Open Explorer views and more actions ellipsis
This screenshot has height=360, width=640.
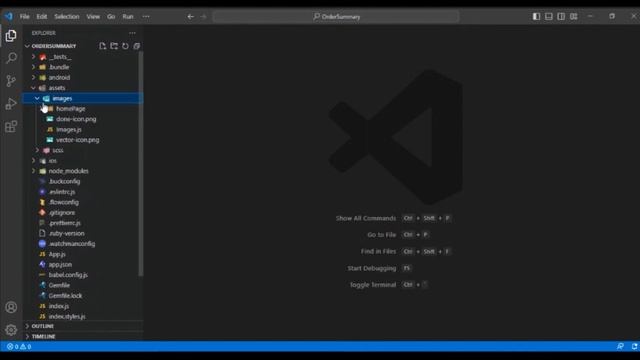132,33
